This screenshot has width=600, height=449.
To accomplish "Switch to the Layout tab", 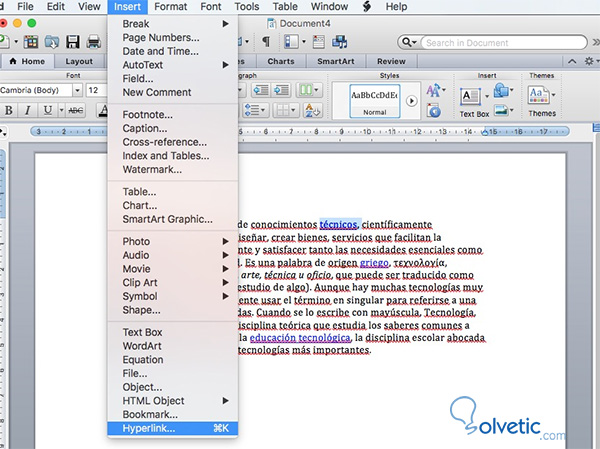I will click(x=79, y=61).
